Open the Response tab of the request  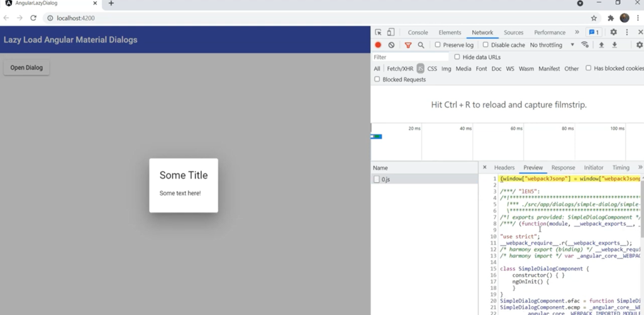(563, 168)
